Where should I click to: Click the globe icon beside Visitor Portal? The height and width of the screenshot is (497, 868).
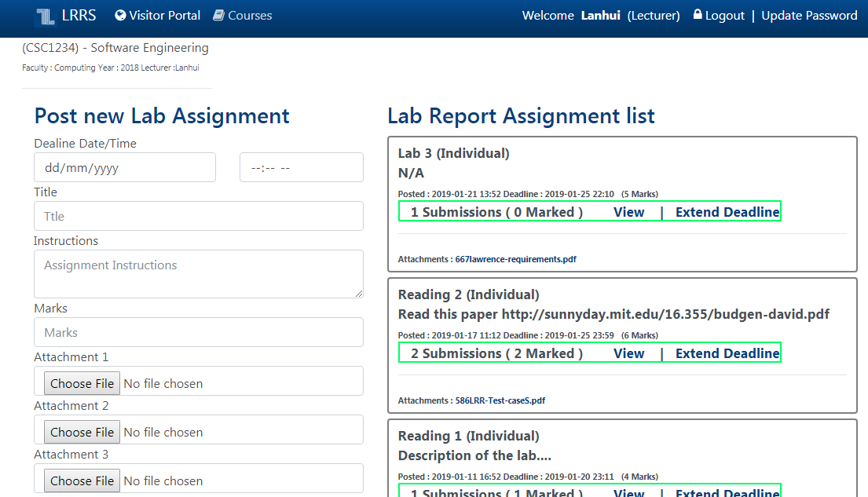click(120, 15)
